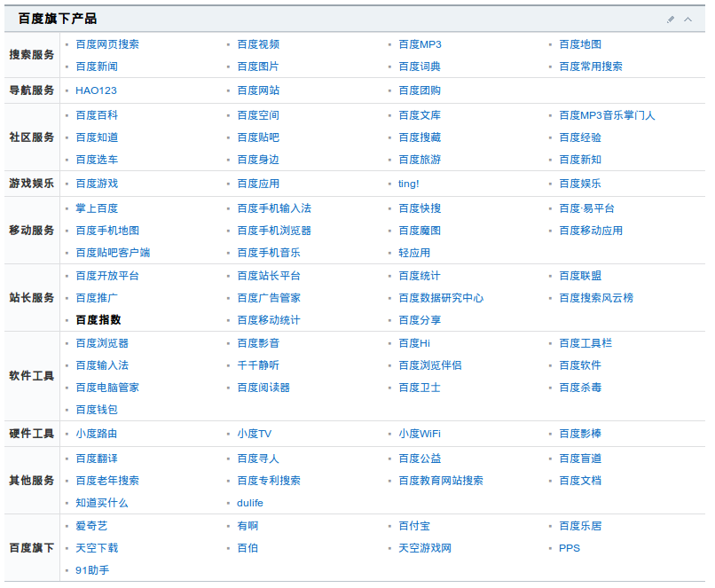Visit 百度数据研究中心

(x=441, y=298)
